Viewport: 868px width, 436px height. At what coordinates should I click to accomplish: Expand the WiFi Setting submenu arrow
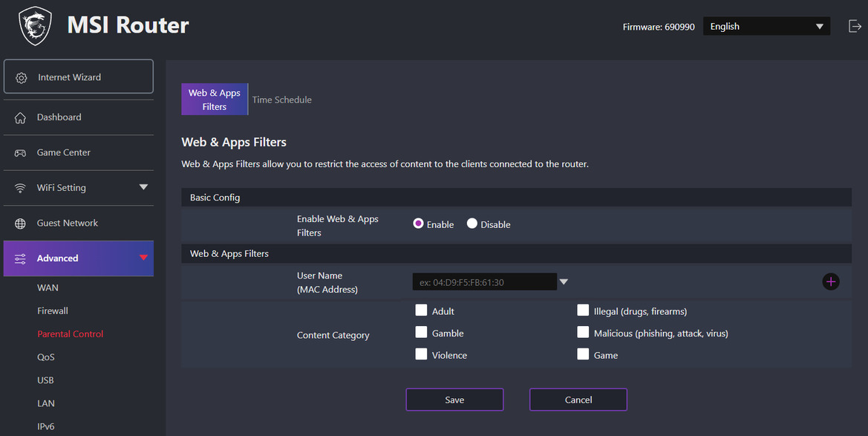coord(143,187)
